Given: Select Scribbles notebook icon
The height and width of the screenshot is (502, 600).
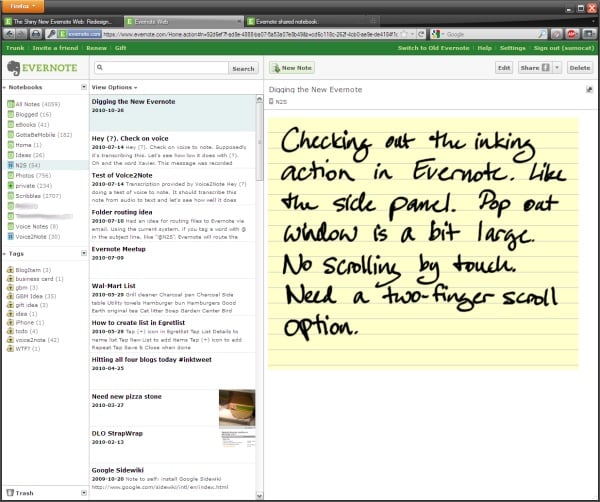Looking at the screenshot, I should tap(11, 196).
